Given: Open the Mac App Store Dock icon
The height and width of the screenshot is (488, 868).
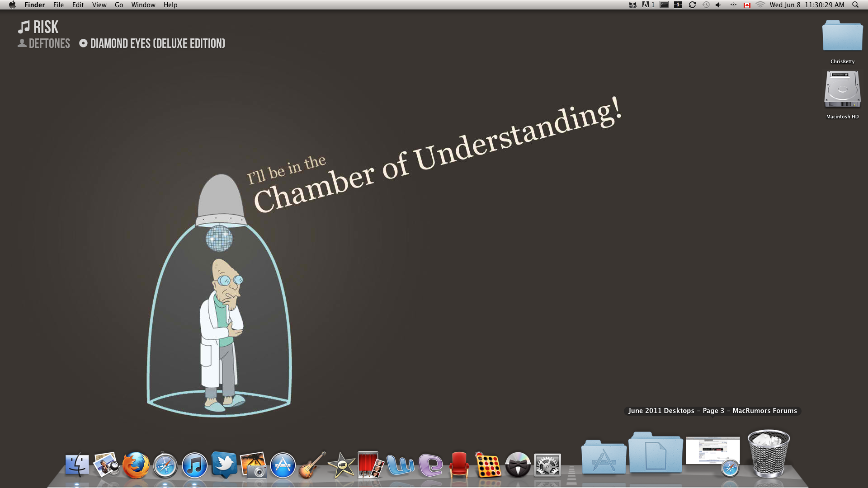Looking at the screenshot, I should pos(283,465).
